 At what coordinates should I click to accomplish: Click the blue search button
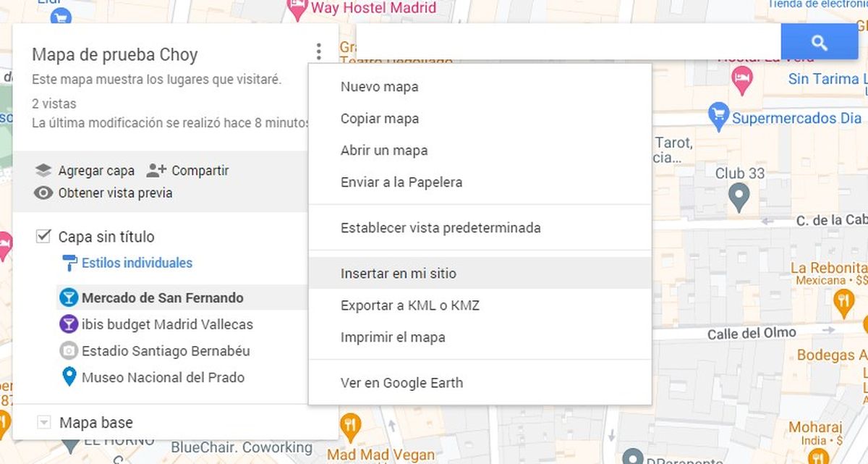click(820, 43)
